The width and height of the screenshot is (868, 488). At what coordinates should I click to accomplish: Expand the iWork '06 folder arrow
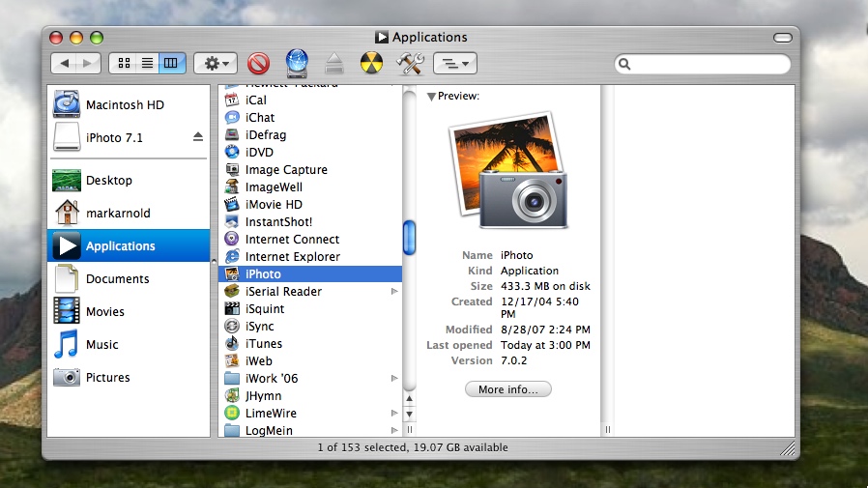click(x=394, y=379)
